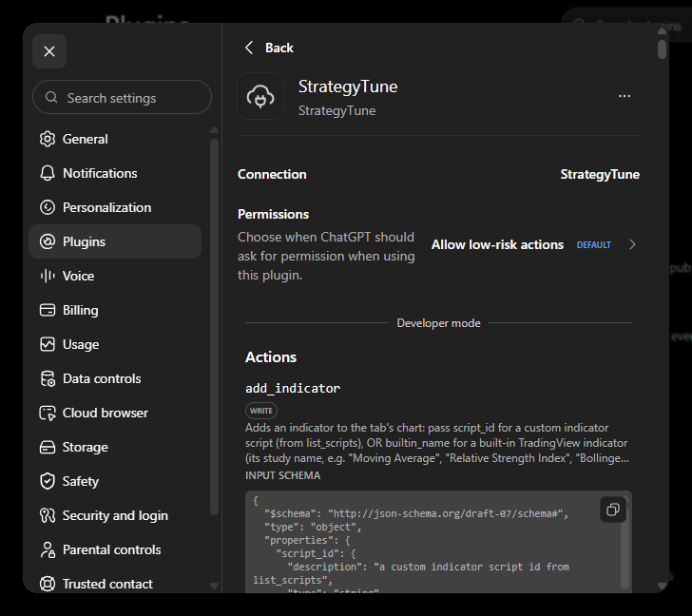Click the StrategyTune plugin title
The image size is (692, 616).
[x=348, y=87]
